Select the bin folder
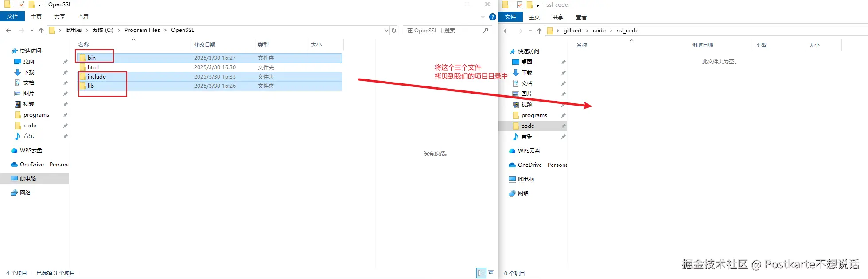Image resolution: width=868 pixels, height=279 pixels. (209, 58)
